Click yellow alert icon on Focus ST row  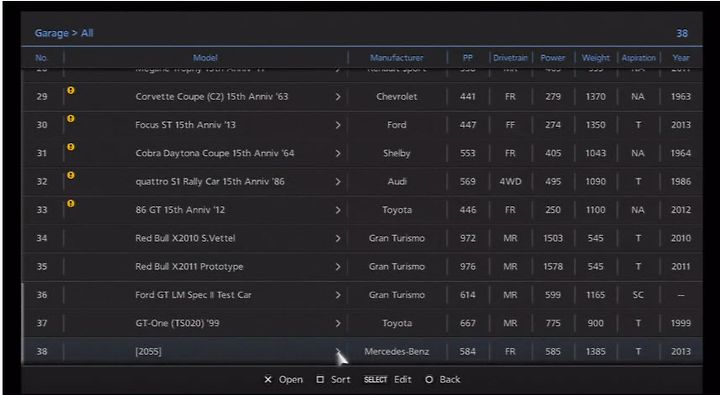pos(71,118)
